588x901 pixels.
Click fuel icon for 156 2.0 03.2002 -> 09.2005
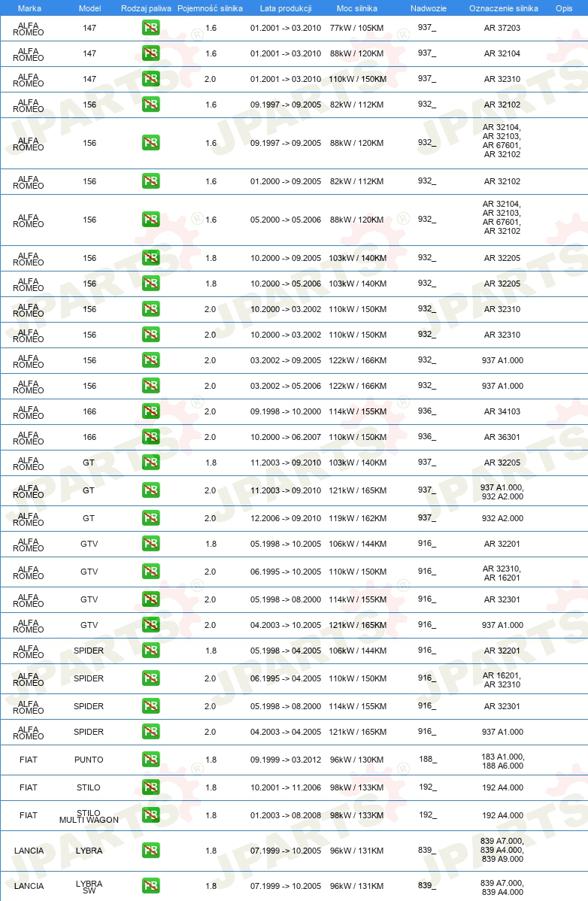tap(151, 360)
